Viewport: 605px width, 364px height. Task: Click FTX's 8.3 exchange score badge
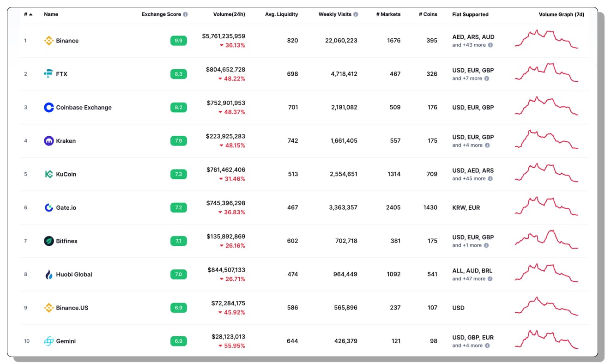(x=178, y=74)
